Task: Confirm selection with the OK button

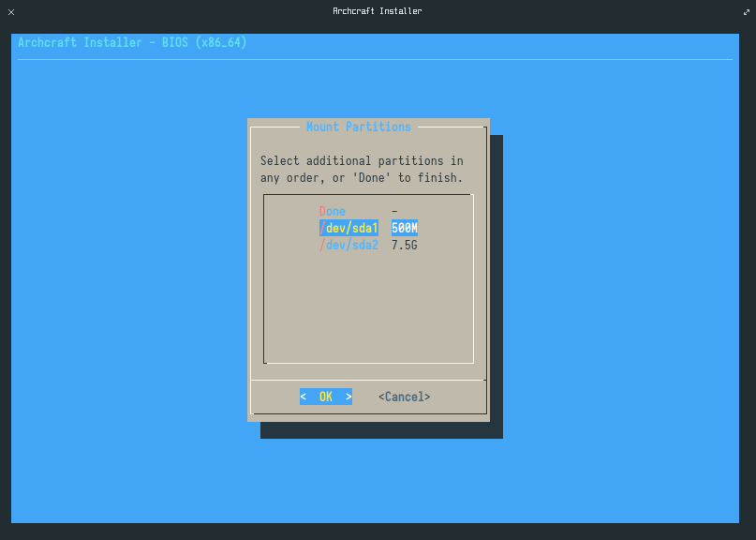Action: pyautogui.click(x=326, y=397)
